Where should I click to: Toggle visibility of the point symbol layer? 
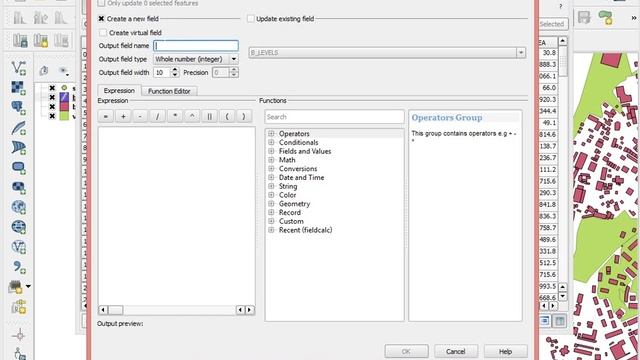pos(52,88)
